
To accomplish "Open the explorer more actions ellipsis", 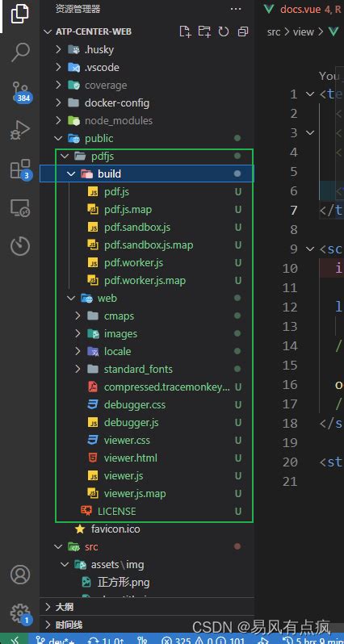I will click(x=236, y=9).
